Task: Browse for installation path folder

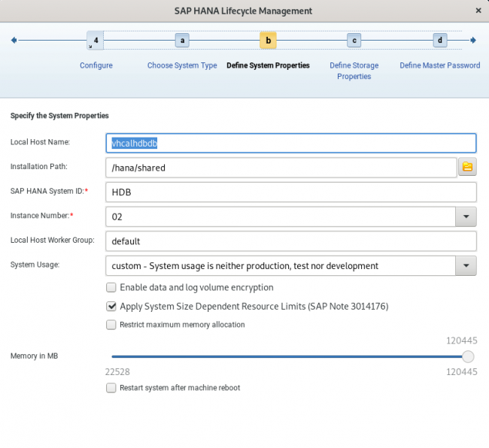Action: pos(467,168)
